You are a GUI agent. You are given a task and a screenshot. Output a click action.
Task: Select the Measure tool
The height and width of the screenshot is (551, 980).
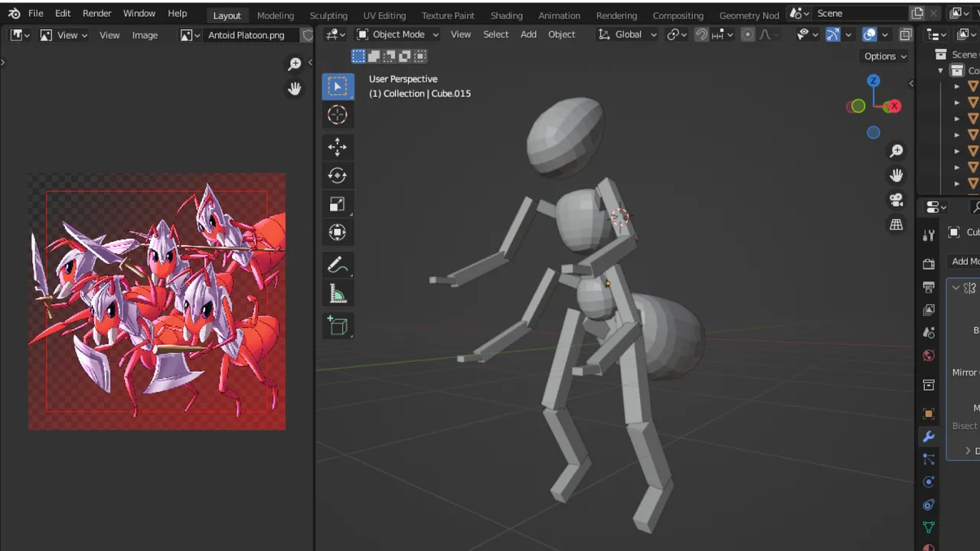click(338, 294)
